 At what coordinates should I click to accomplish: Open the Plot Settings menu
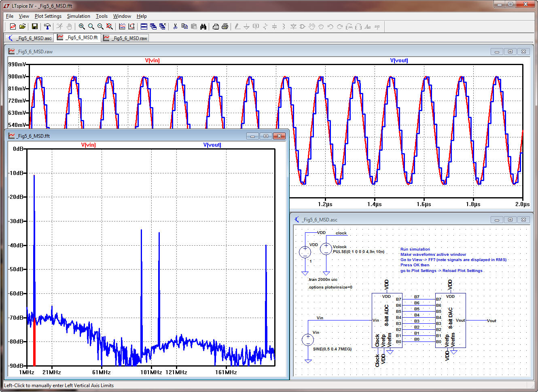click(x=48, y=16)
